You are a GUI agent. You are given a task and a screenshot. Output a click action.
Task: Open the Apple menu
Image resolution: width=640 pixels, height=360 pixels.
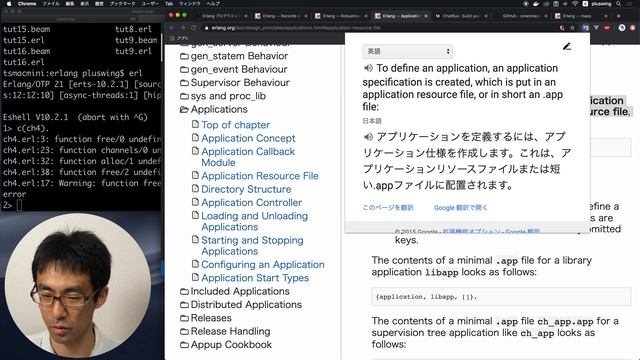tap(9, 4)
